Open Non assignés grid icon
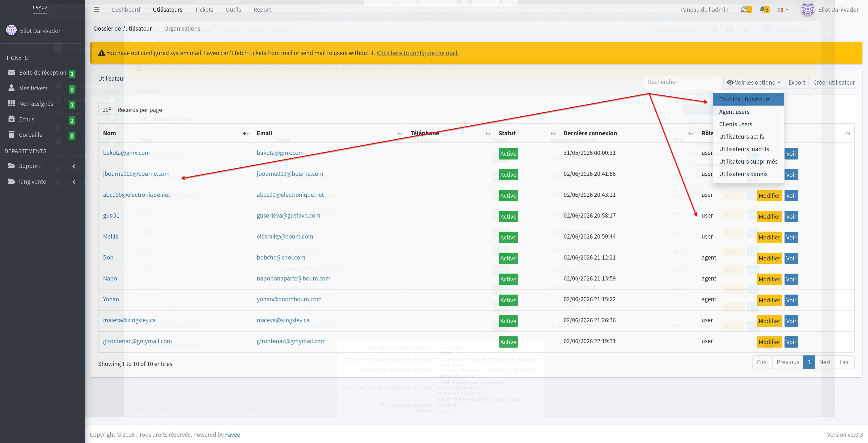 click(12, 103)
